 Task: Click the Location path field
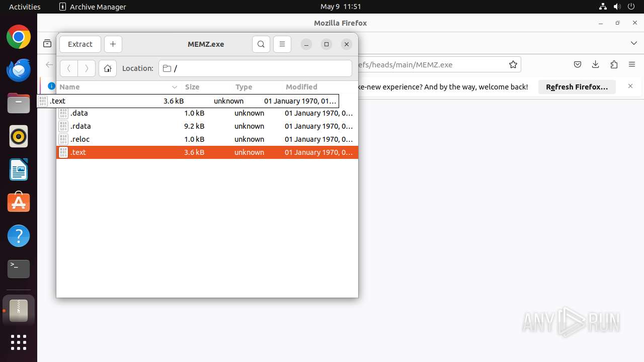(256, 68)
